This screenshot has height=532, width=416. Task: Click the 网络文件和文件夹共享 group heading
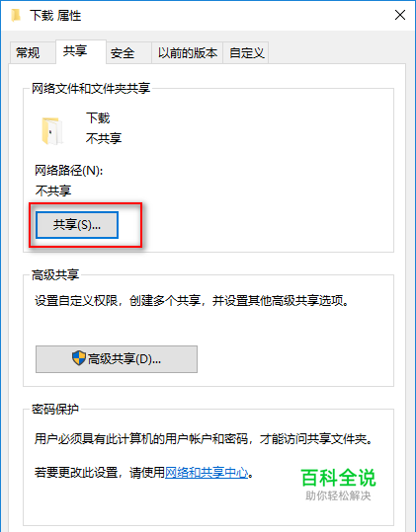(x=91, y=88)
